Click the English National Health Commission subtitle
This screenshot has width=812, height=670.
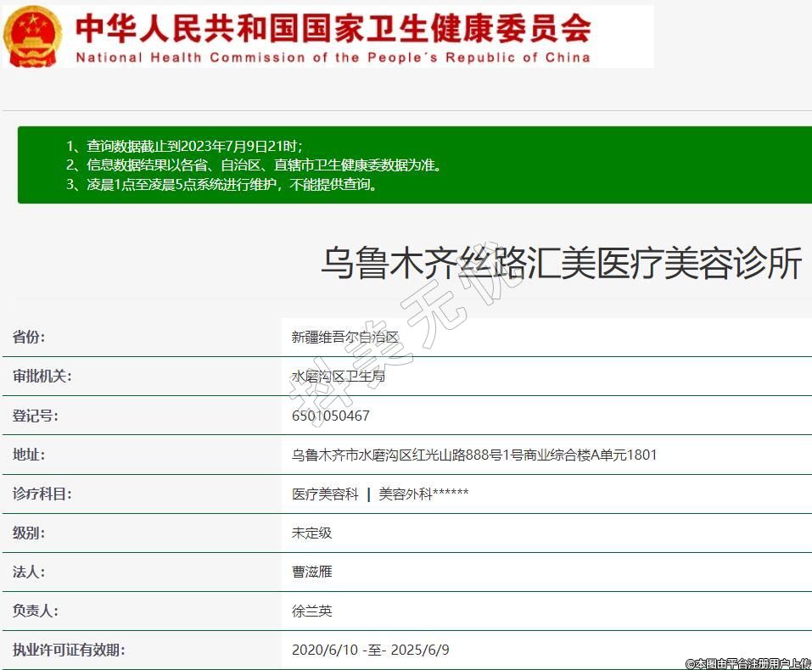coord(333,58)
